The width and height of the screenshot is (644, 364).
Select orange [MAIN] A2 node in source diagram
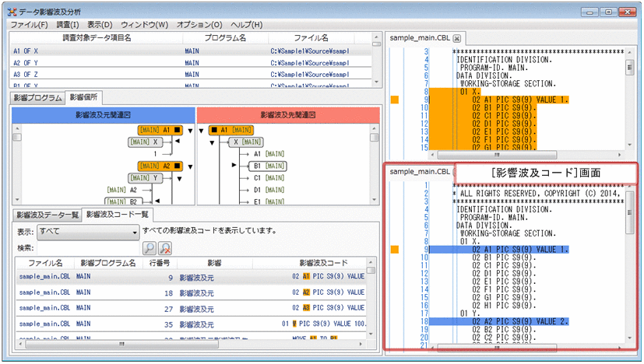pos(160,166)
